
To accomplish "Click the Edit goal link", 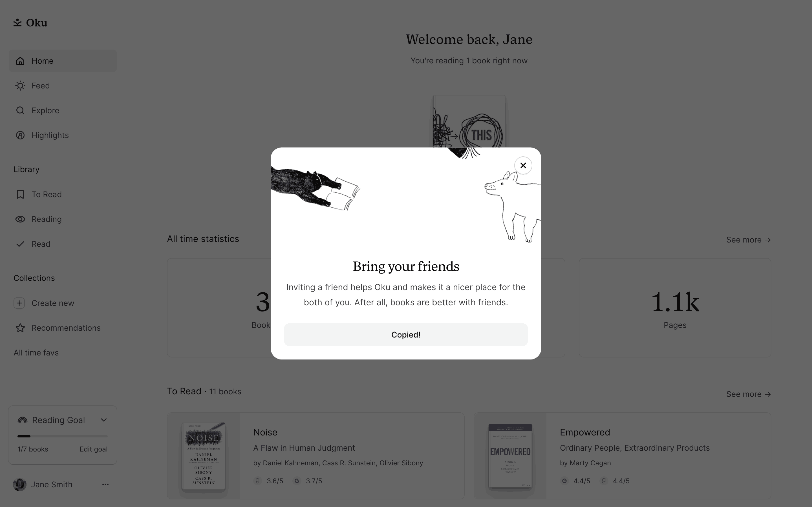I will (94, 449).
